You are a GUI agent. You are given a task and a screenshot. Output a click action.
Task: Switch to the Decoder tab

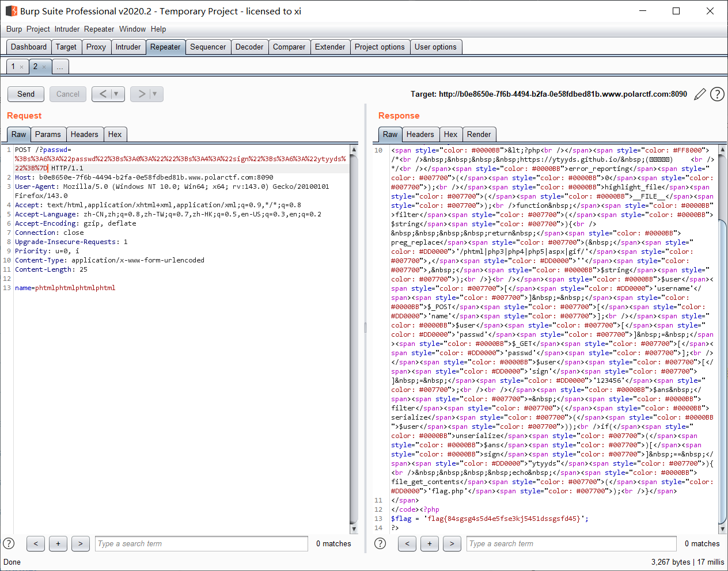click(249, 47)
